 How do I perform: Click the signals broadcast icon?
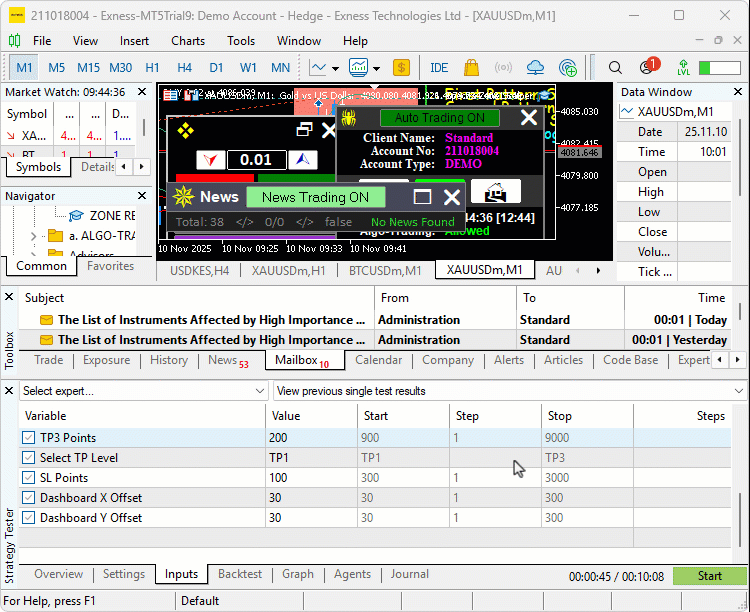(x=503, y=67)
